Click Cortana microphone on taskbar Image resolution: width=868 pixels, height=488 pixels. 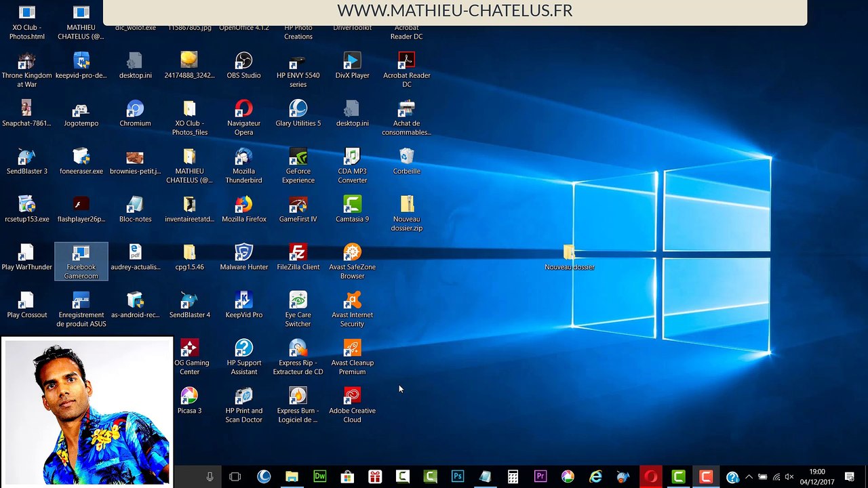210,476
